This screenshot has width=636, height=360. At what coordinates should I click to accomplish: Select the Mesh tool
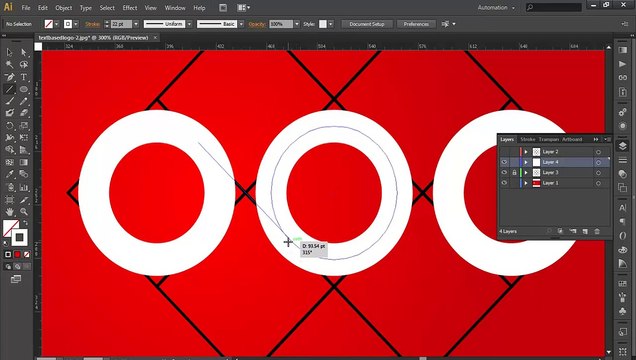coord(10,162)
